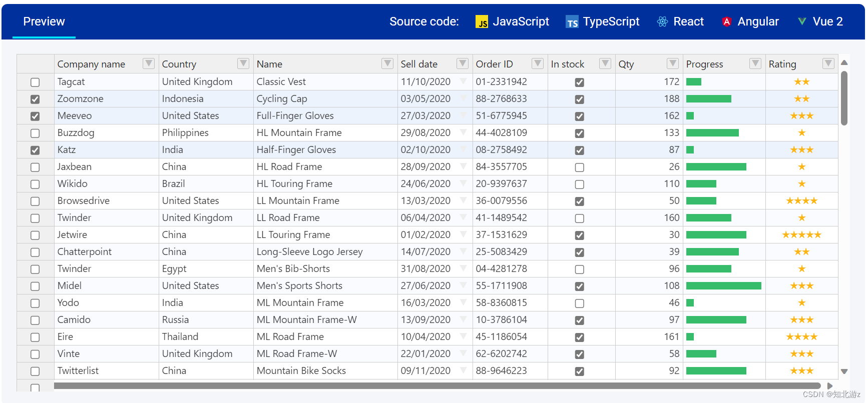868x403 pixels.
Task: Open date picker arrow for 24/06/2020
Action: coord(464,183)
